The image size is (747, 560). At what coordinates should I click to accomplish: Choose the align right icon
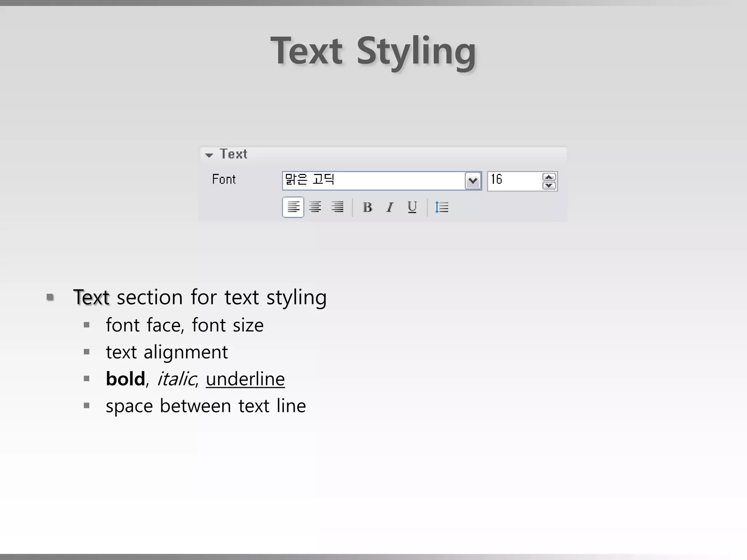pos(337,207)
